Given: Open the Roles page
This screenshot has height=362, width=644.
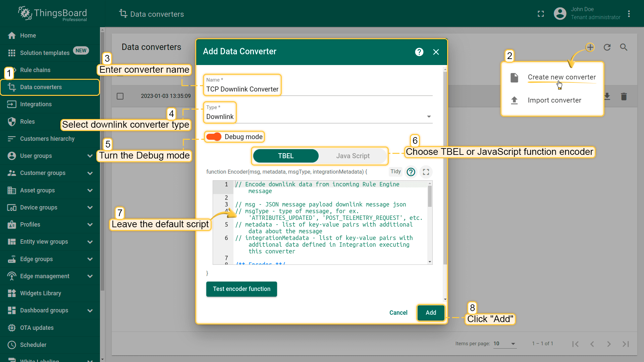Looking at the screenshot, I should tap(50, 122).
